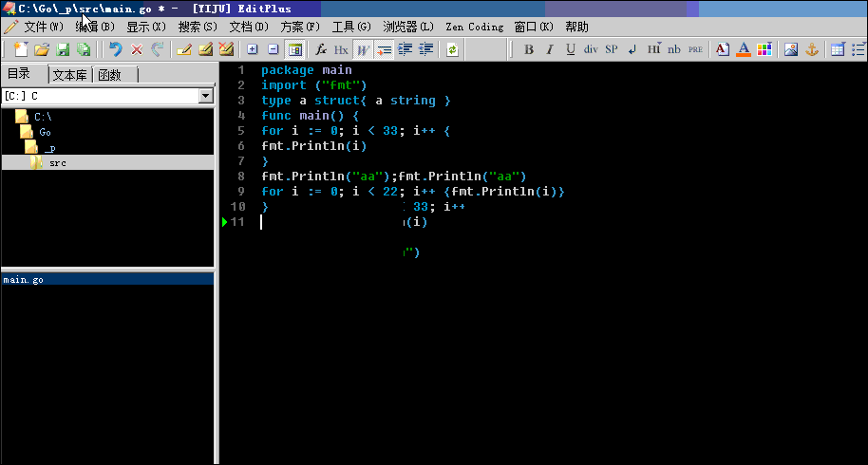868x465 pixels.
Task: Insert anchor link icon
Action: click(812, 49)
